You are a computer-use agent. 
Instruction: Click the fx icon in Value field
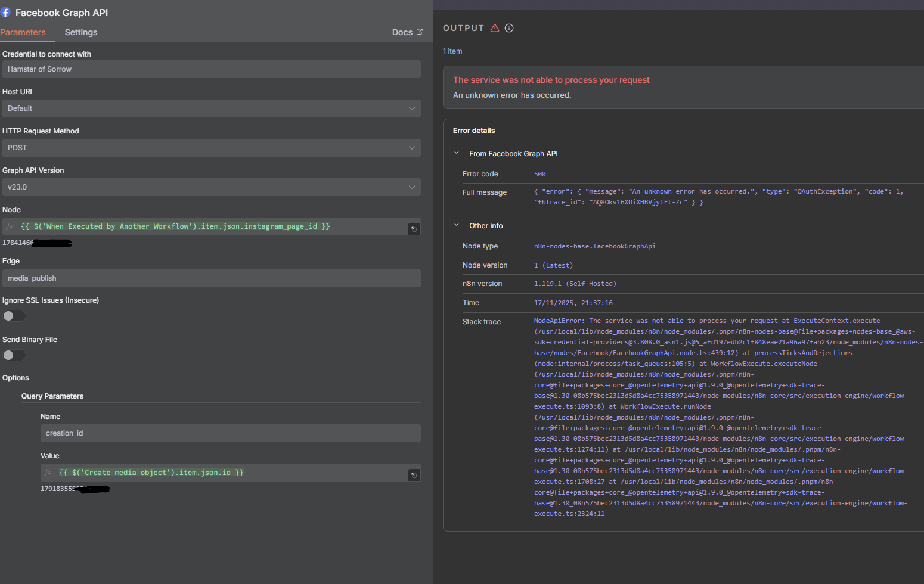tap(48, 473)
